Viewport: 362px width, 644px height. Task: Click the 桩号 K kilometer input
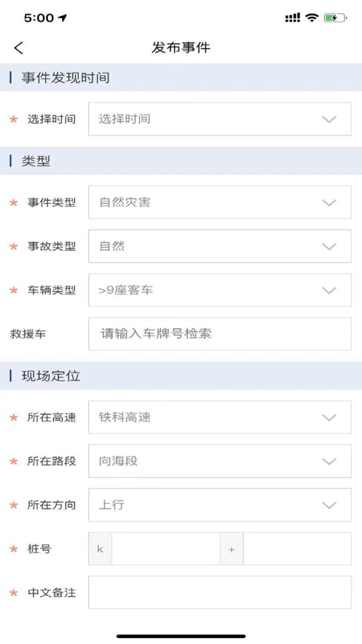tap(165, 549)
